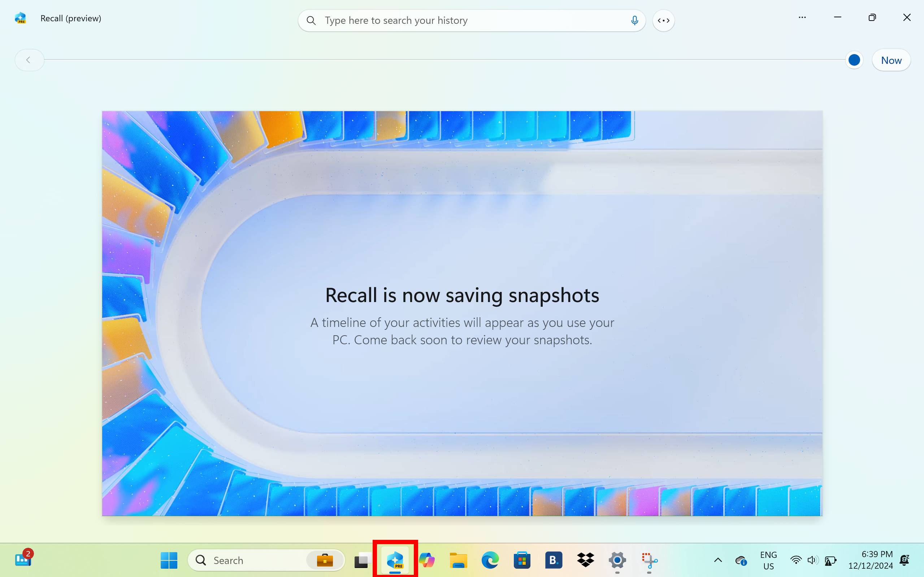Open File Explorer from taskbar
The image size is (924, 577).
458,560
